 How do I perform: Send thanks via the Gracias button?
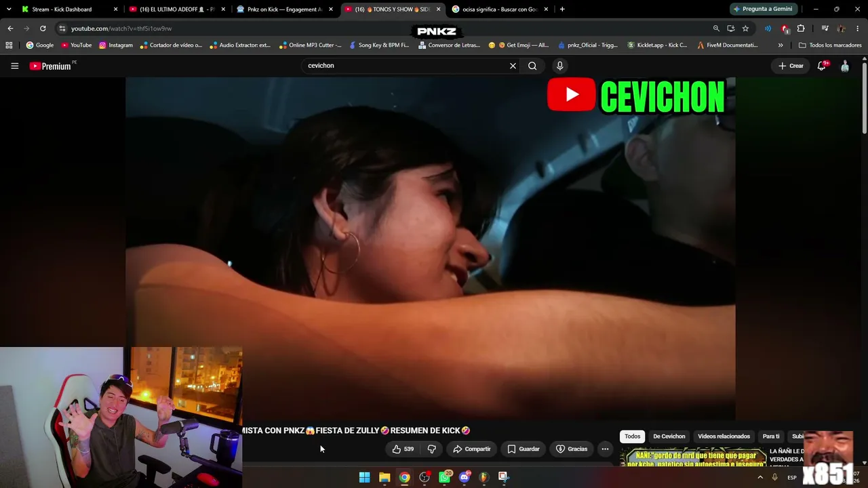(x=572, y=449)
